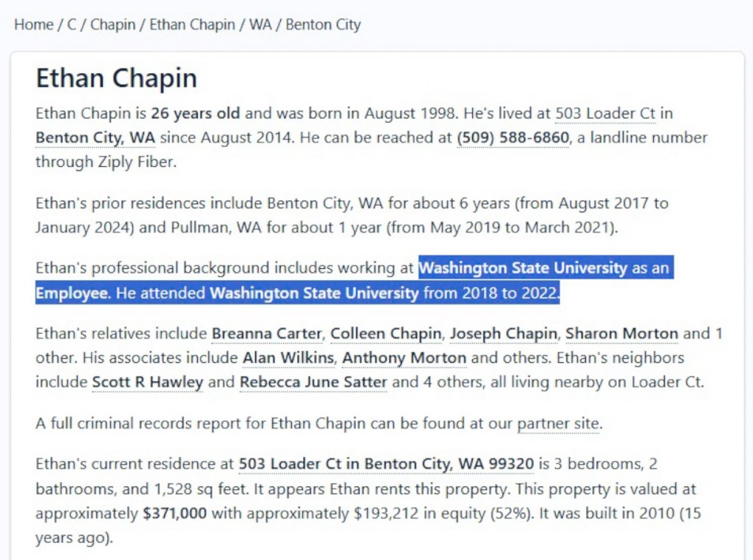The height and width of the screenshot is (560, 753).
Task: Open the full address link with ZIP 99320
Action: point(386,464)
